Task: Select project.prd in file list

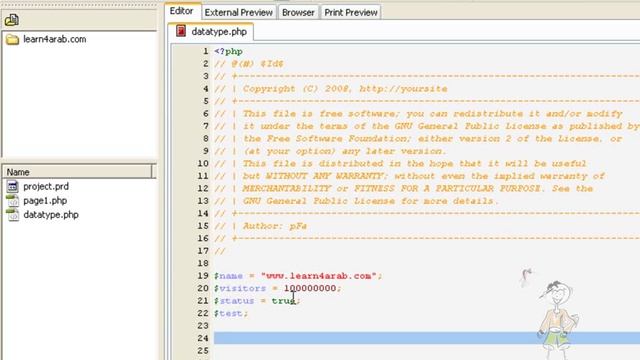Action: pyautogui.click(x=46, y=187)
